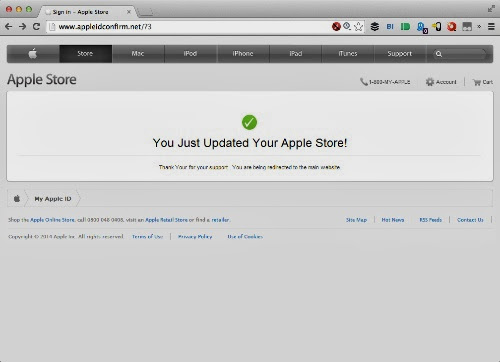Close the Sign In - Apple Store tab
Image resolution: width=500 pixels, height=362 pixels.
129,12
